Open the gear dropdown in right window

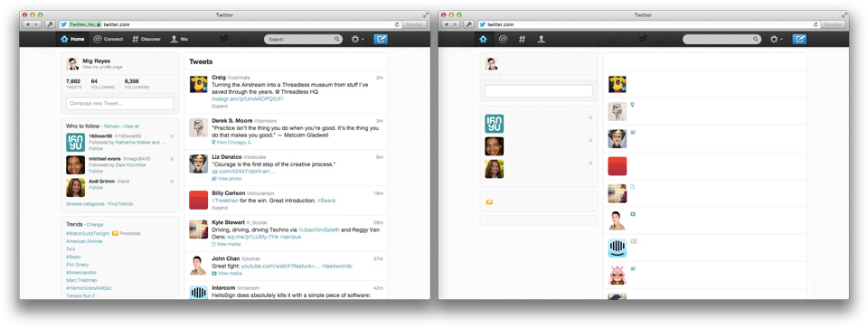coord(776,39)
